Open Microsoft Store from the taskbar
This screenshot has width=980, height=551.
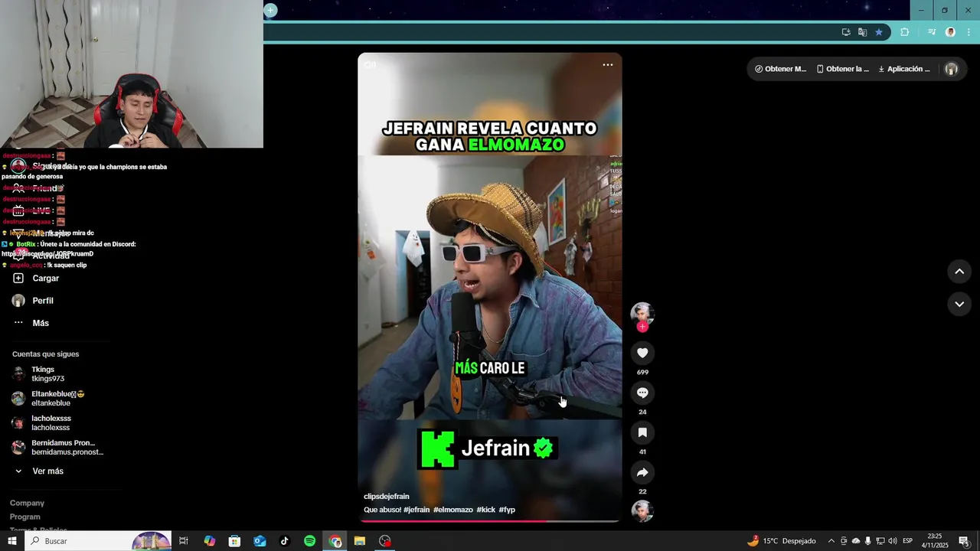click(234, 541)
